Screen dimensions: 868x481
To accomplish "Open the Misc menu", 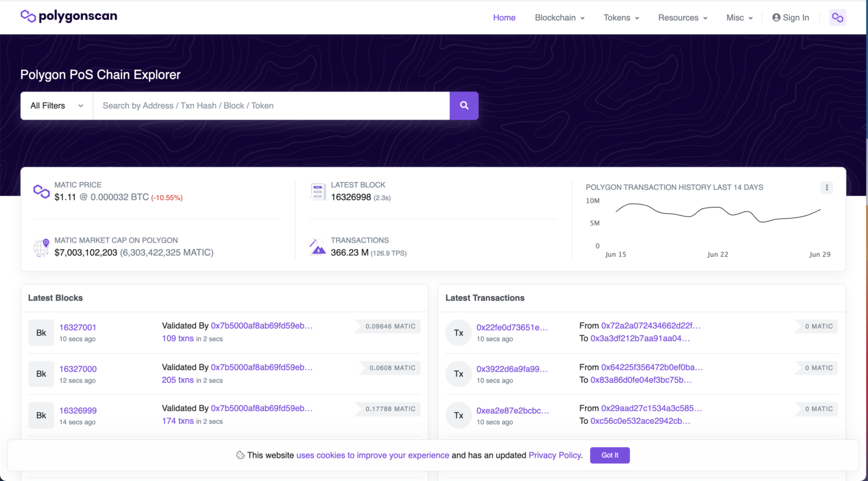I will [x=739, y=18].
